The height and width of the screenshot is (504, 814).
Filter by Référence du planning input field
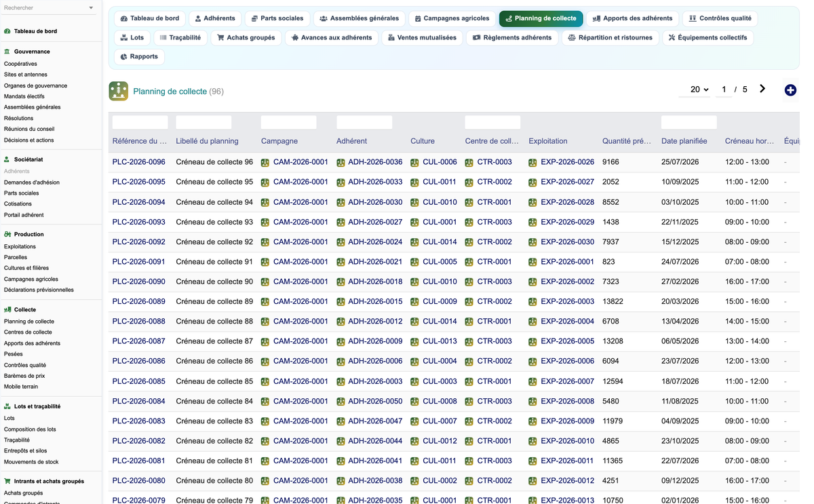pyautogui.click(x=140, y=122)
